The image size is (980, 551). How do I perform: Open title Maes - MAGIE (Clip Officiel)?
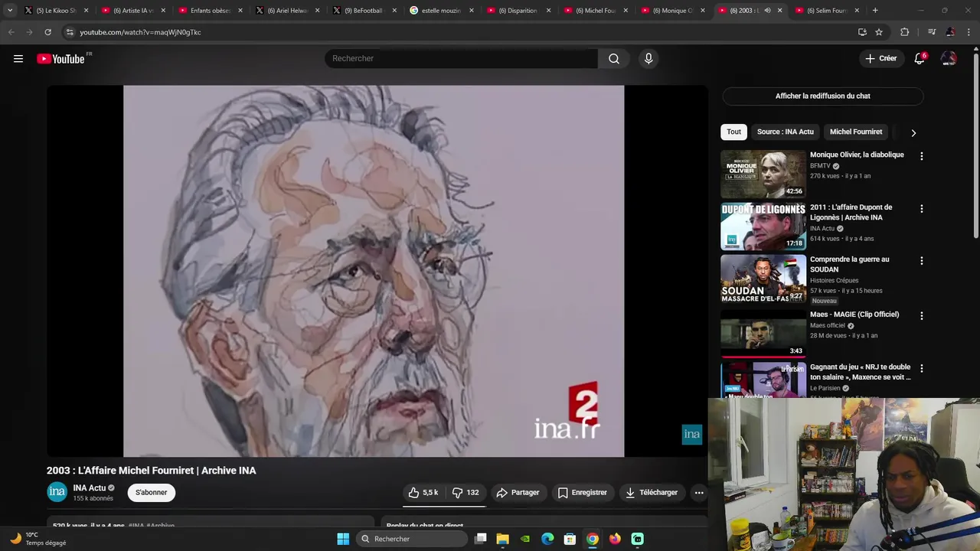[x=854, y=315]
